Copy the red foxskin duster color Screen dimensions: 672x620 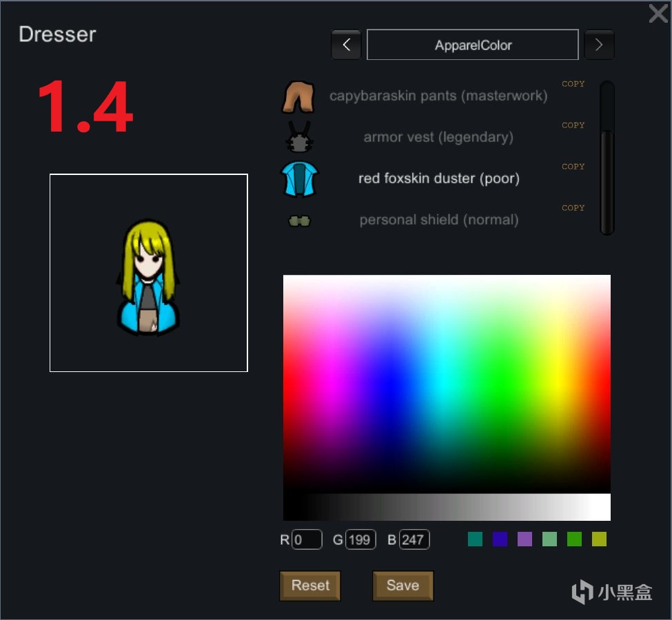click(573, 166)
